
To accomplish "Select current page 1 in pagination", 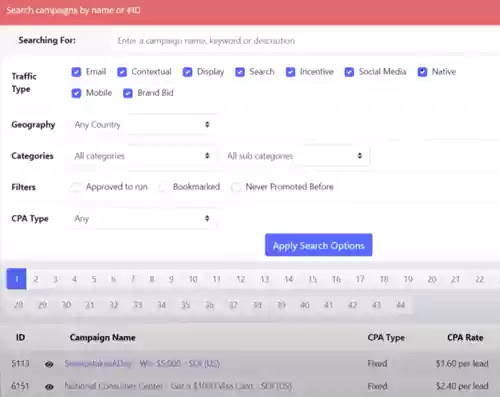I will (16, 279).
